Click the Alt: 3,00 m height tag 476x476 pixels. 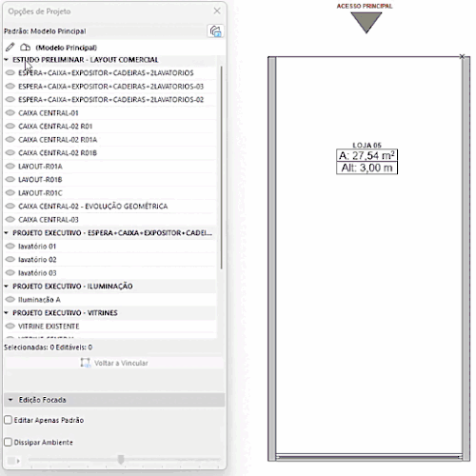367,168
